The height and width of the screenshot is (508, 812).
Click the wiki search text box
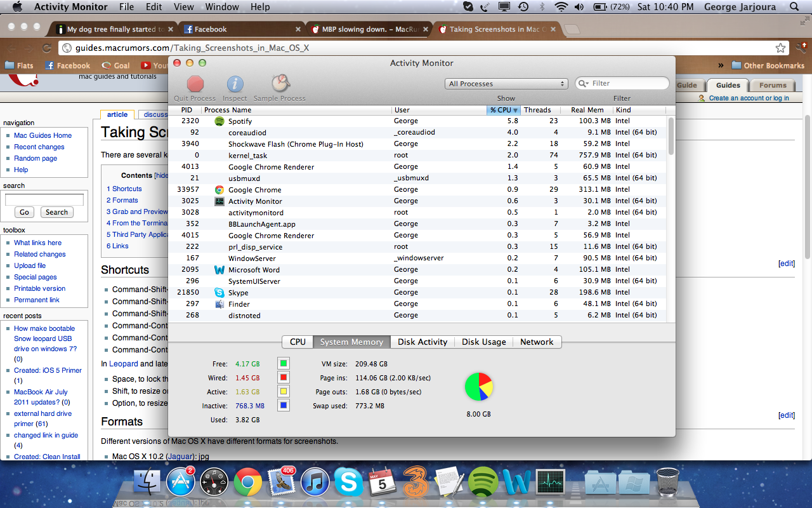click(44, 199)
